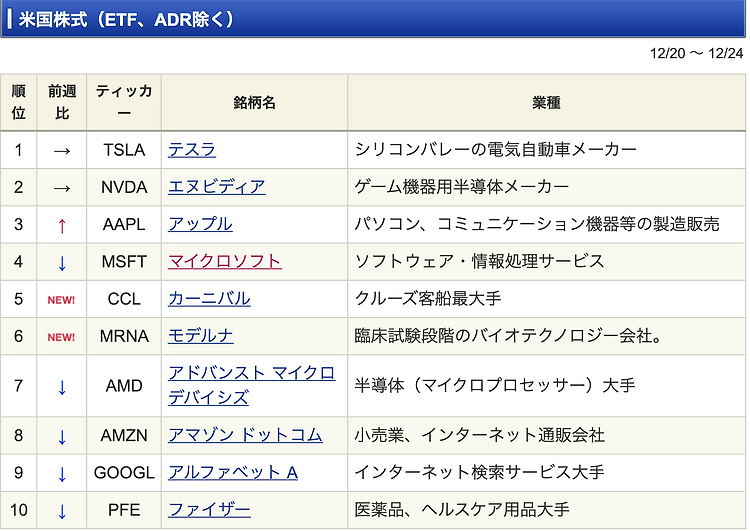Click the 前週比 column header
Screen dimensions: 750x531
pyautogui.click(x=62, y=102)
